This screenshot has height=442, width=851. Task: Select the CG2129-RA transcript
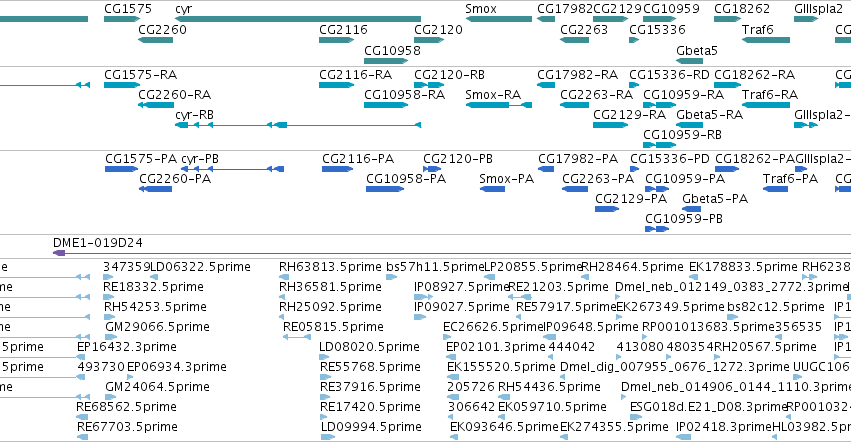(x=611, y=125)
